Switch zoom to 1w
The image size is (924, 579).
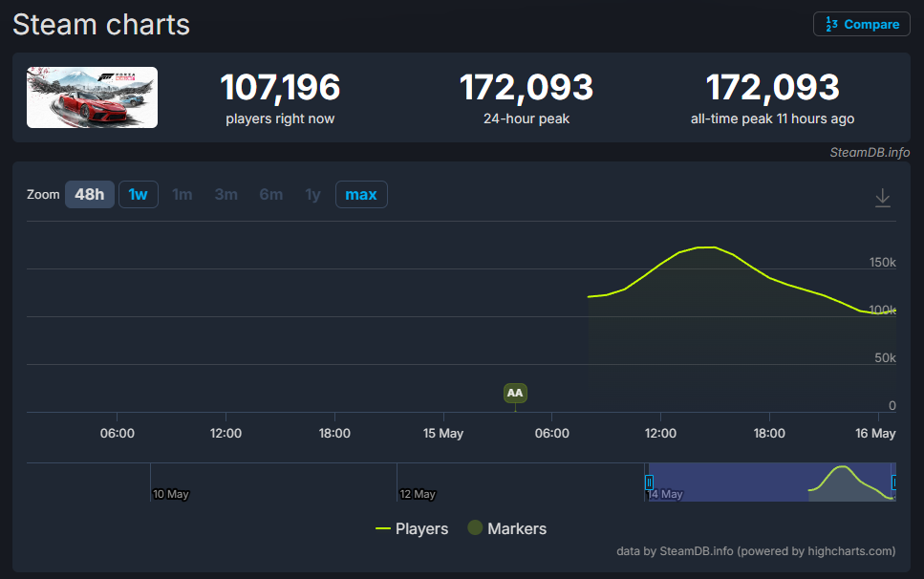[139, 194]
